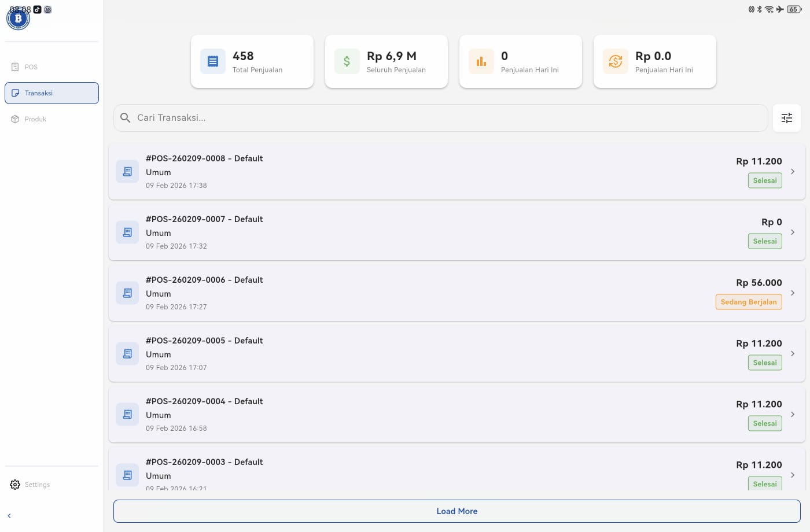The image size is (810, 532).
Task: Expand transaction #POS-260209-0006 details
Action: [x=793, y=293]
